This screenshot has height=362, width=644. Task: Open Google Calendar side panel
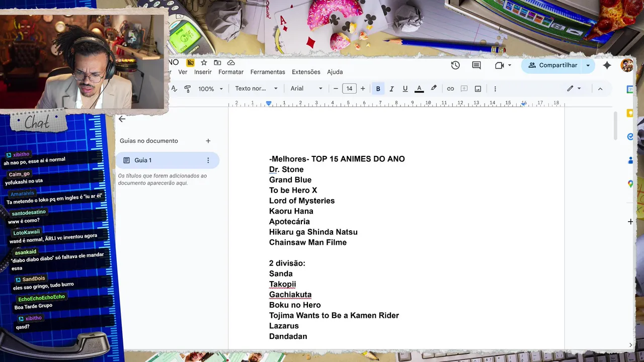[630, 89]
